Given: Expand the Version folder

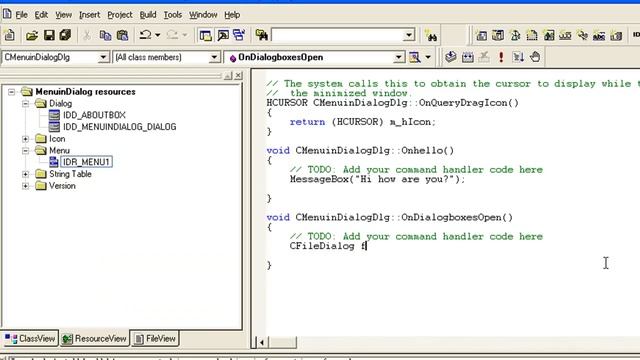Looking at the screenshot, I should [25, 186].
